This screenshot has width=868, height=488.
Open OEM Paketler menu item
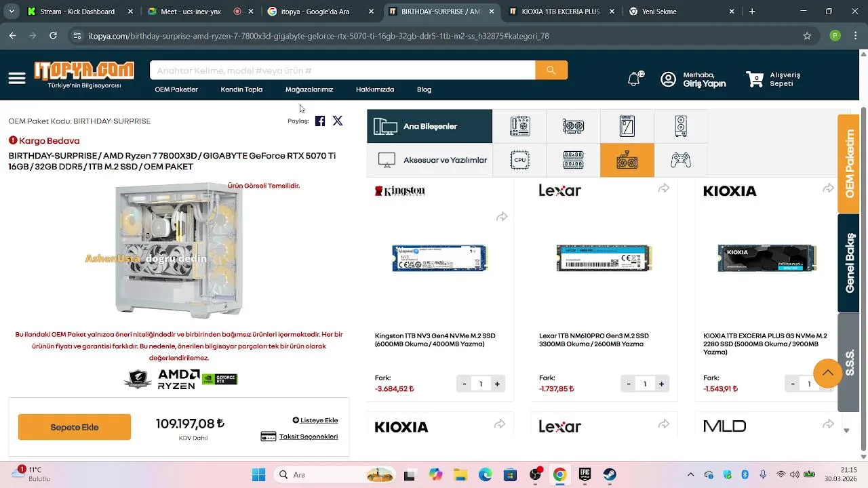coord(176,89)
